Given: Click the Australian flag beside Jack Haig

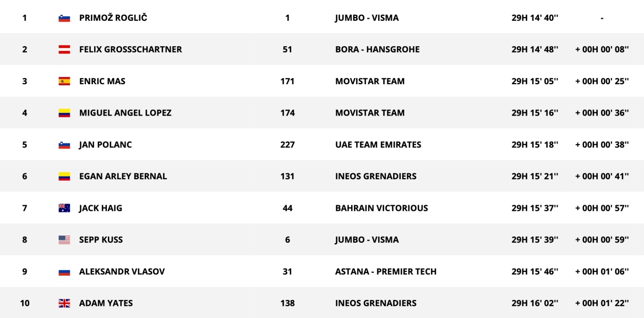Looking at the screenshot, I should tap(64, 209).
